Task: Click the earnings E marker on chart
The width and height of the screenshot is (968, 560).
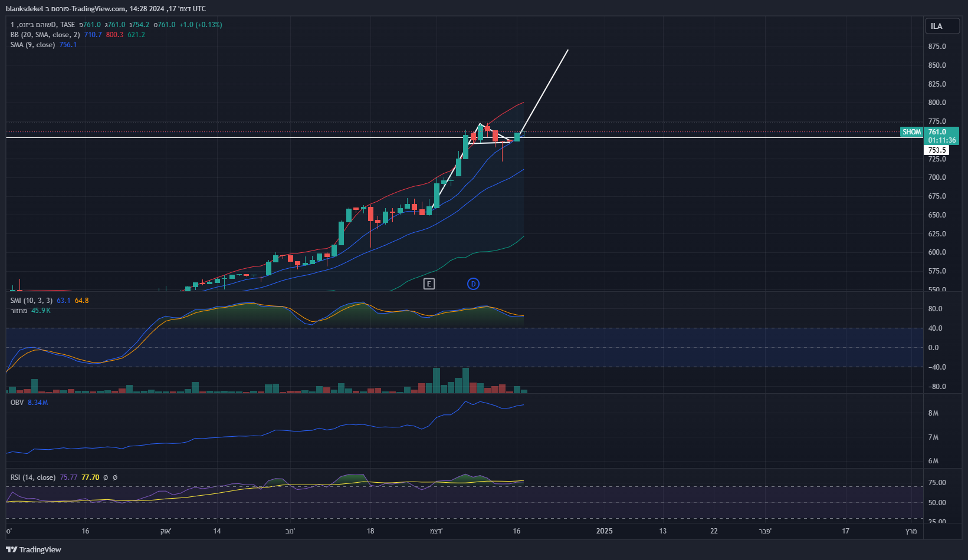Action: click(429, 284)
